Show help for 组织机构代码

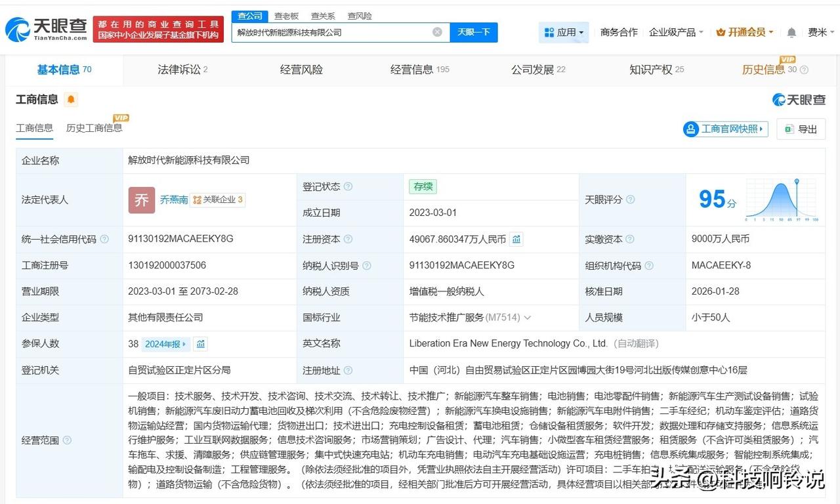[648, 266]
